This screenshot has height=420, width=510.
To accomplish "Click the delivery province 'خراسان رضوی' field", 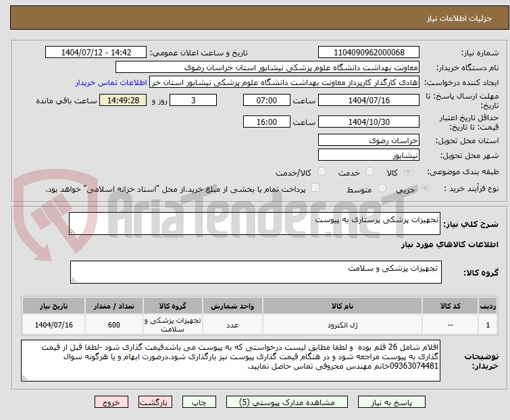I will (369, 140).
